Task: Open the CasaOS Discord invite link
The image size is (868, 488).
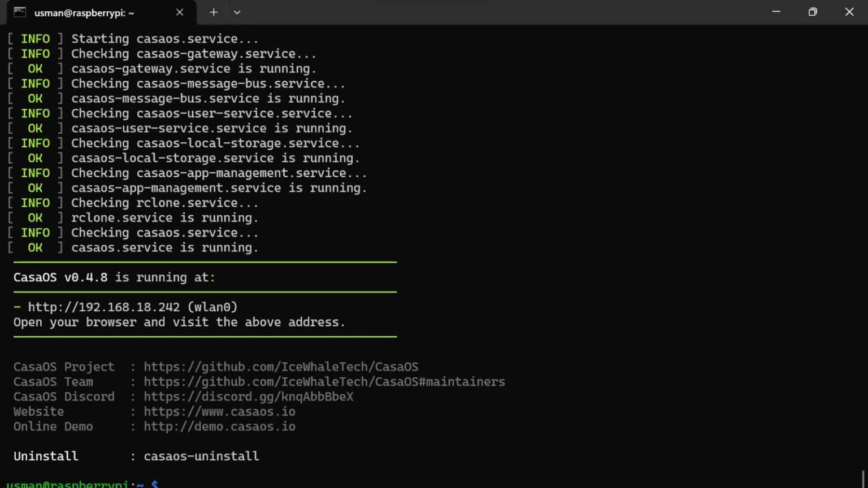Action: pos(248,397)
